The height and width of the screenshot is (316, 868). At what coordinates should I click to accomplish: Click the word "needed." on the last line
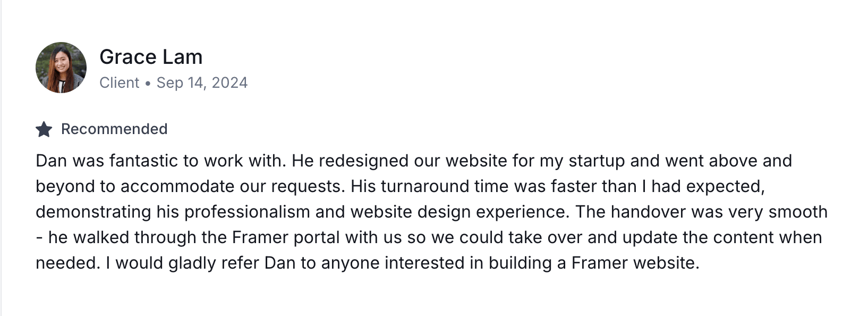pos(68,263)
